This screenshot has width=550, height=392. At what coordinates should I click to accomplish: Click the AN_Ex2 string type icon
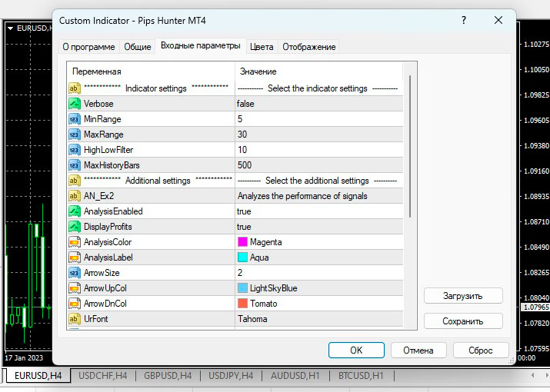75,196
